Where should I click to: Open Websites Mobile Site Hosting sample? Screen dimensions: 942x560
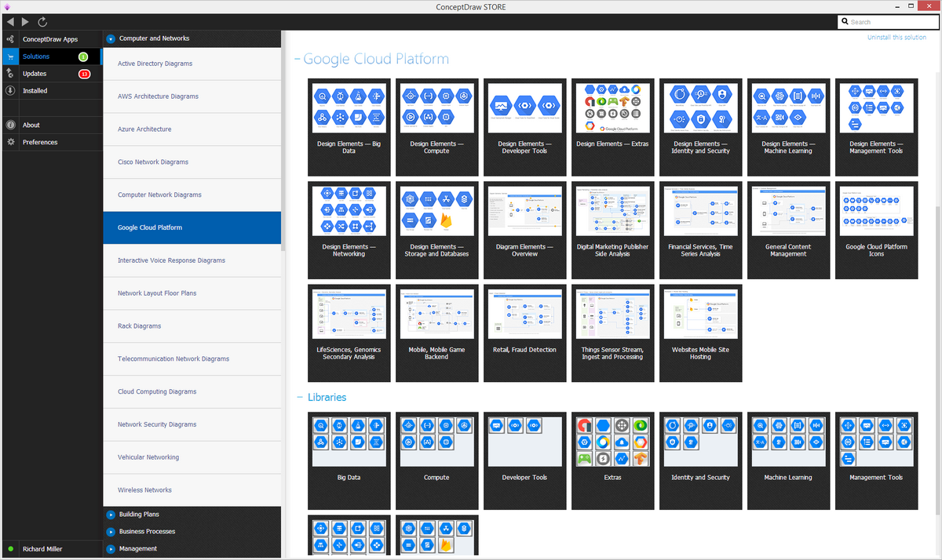point(701,333)
